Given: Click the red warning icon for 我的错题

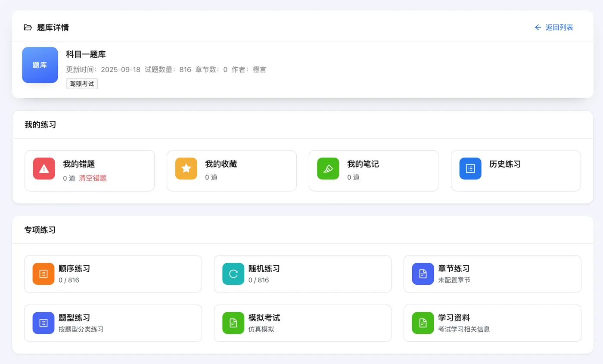Looking at the screenshot, I should coord(44,168).
